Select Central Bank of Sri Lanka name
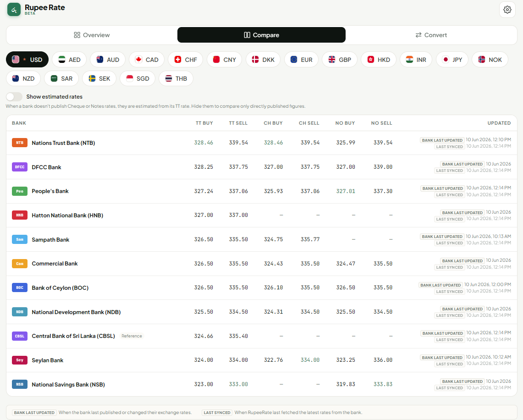Image resolution: width=523 pixels, height=420 pixels. [x=73, y=336]
